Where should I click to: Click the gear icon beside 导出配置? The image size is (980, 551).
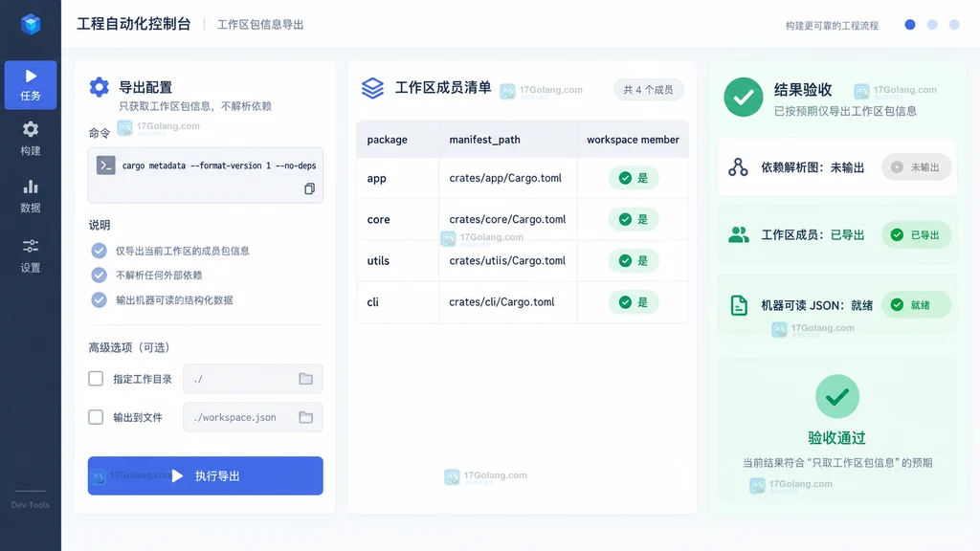99,87
